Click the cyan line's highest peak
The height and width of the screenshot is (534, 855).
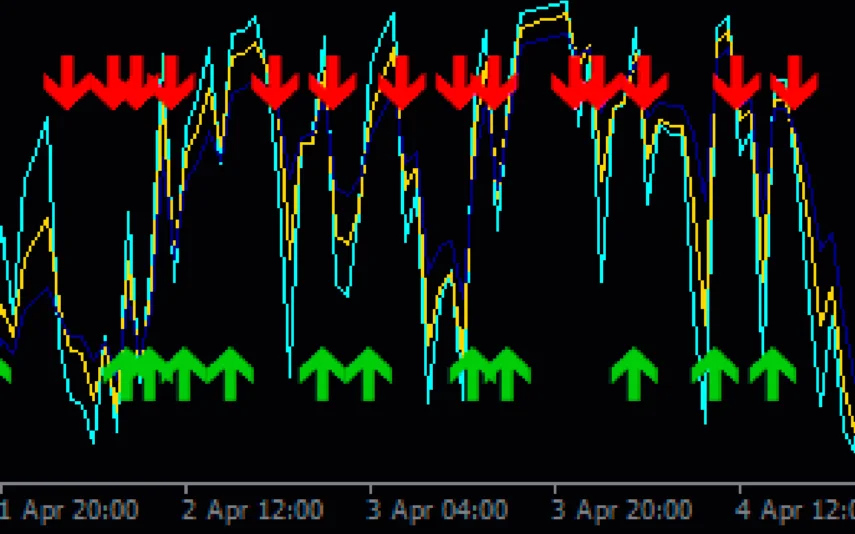(x=565, y=3)
